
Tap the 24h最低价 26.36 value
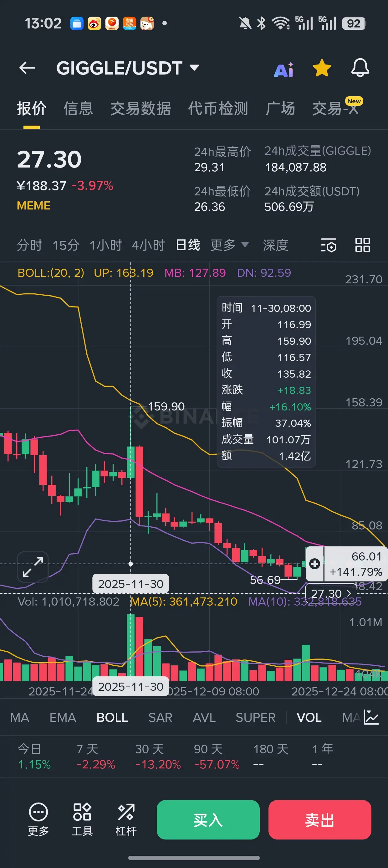(209, 207)
